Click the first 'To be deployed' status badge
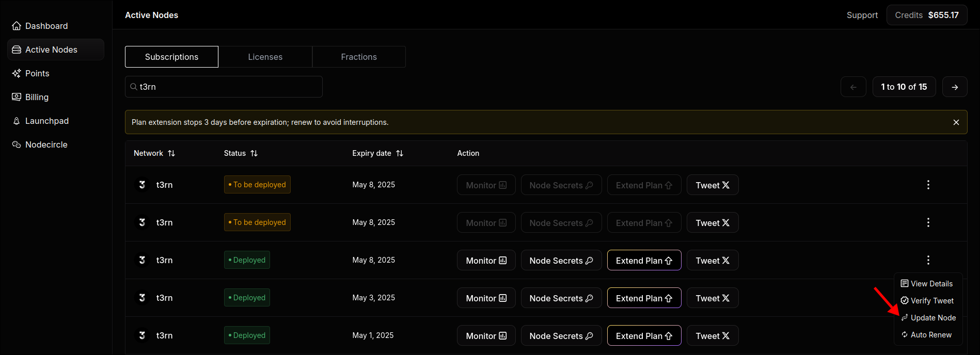Image resolution: width=980 pixels, height=355 pixels. [x=257, y=185]
